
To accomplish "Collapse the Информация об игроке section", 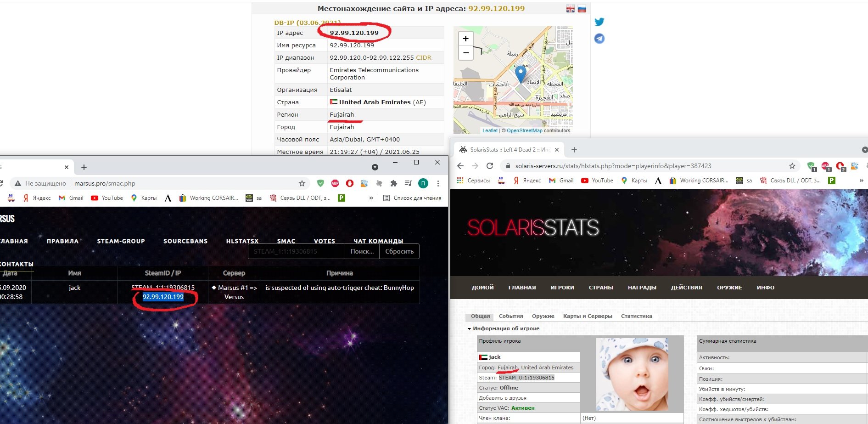I will tap(503, 328).
